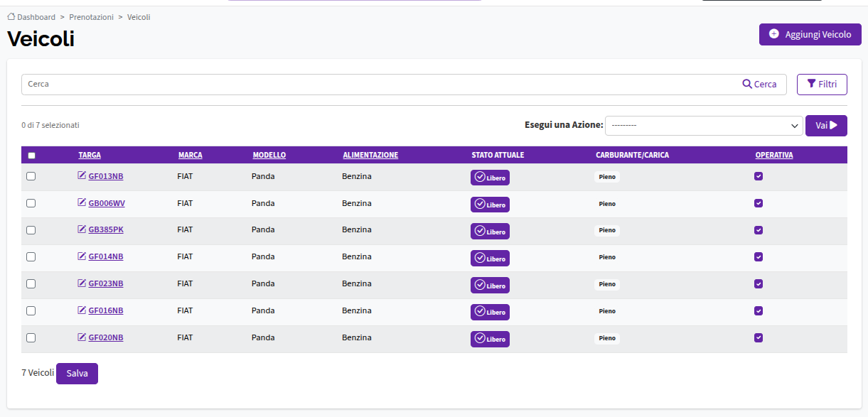Click the home icon next to Dashboard
This screenshot has width=868, height=417.
(11, 16)
